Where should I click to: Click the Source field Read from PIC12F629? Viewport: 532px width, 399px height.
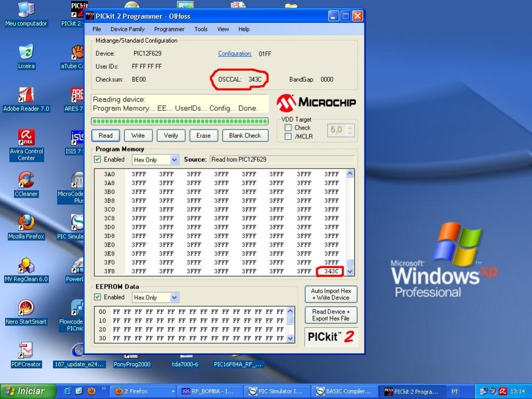pyautogui.click(x=282, y=160)
